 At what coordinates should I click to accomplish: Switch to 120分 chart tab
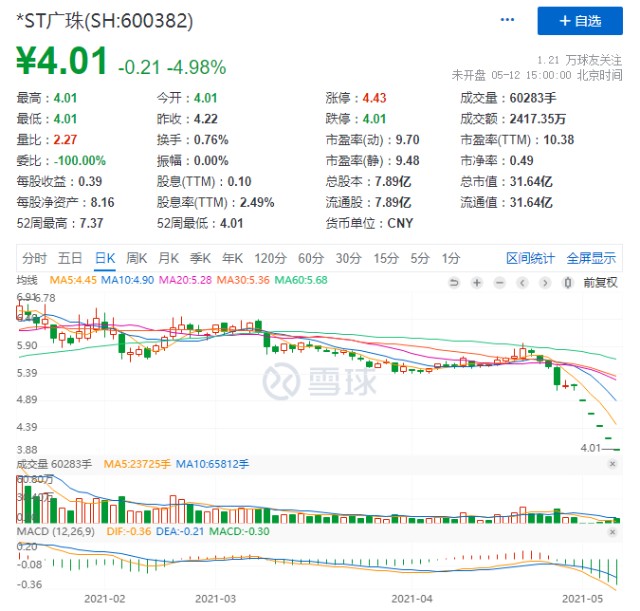[270, 258]
